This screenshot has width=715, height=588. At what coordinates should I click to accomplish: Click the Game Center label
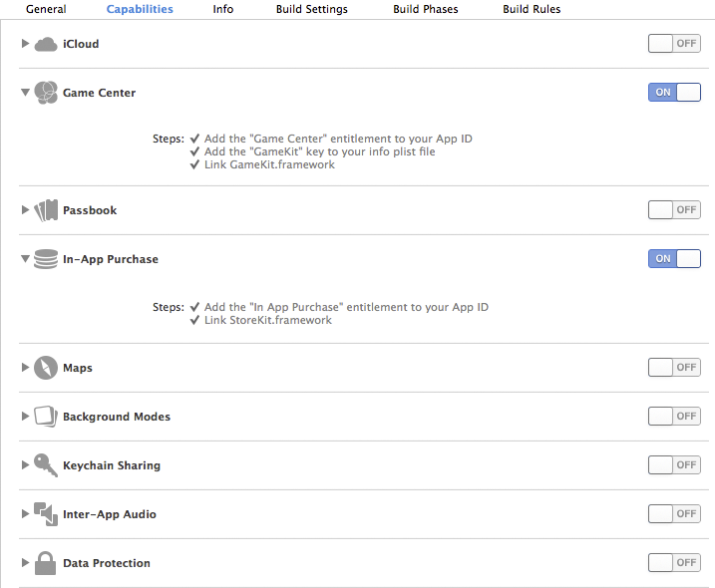pos(99,93)
